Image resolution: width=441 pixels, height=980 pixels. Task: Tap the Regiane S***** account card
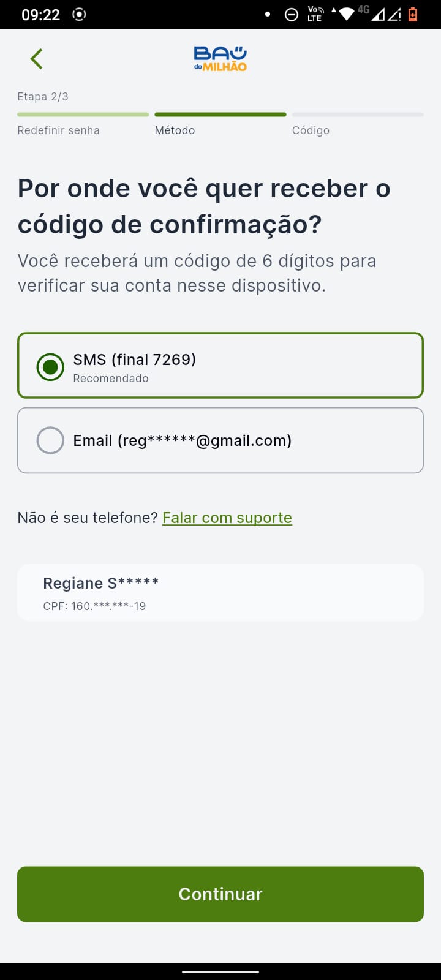(x=221, y=592)
